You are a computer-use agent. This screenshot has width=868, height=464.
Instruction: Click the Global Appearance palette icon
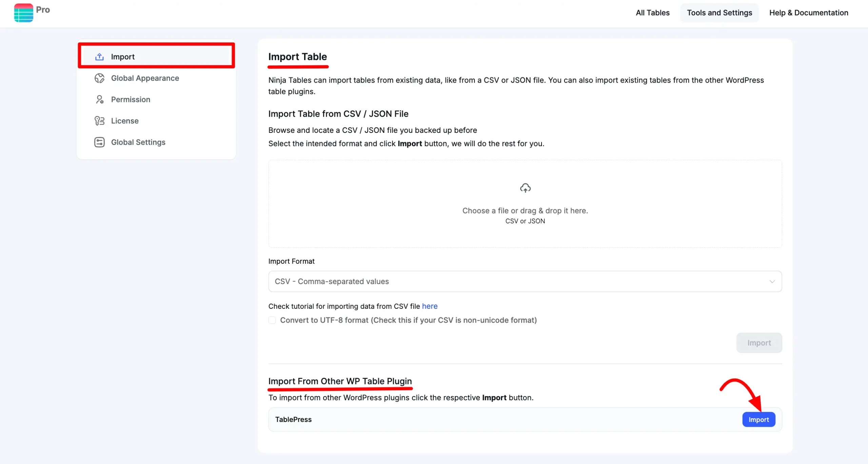(x=99, y=78)
